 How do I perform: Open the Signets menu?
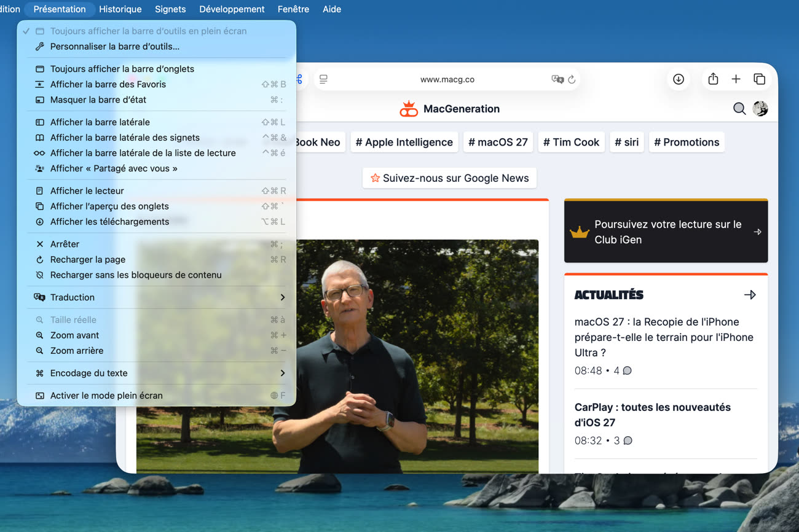[x=170, y=9]
